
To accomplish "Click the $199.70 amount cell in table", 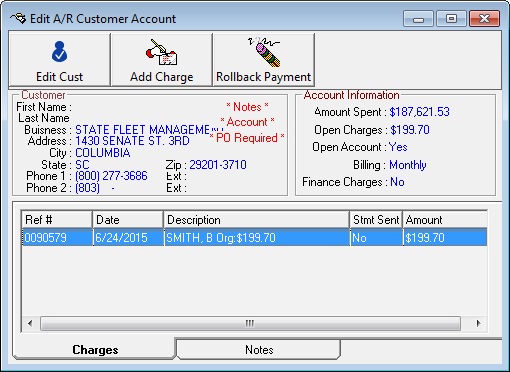I will click(x=445, y=238).
